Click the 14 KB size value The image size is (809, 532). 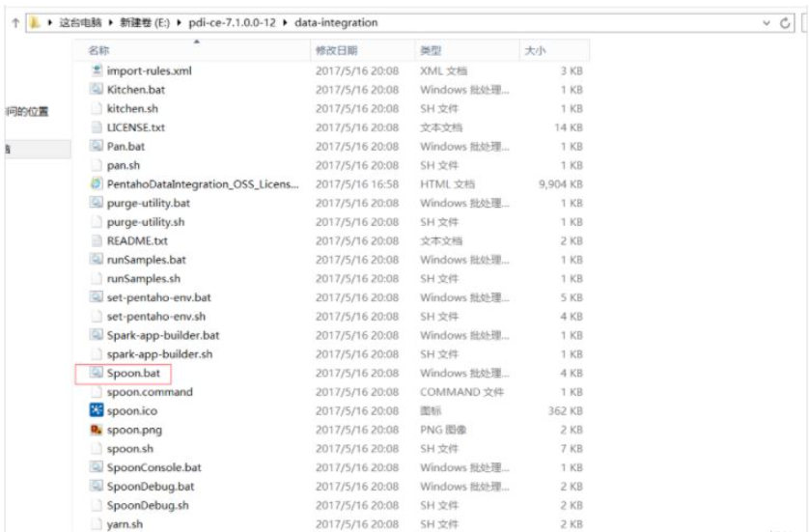click(x=569, y=127)
